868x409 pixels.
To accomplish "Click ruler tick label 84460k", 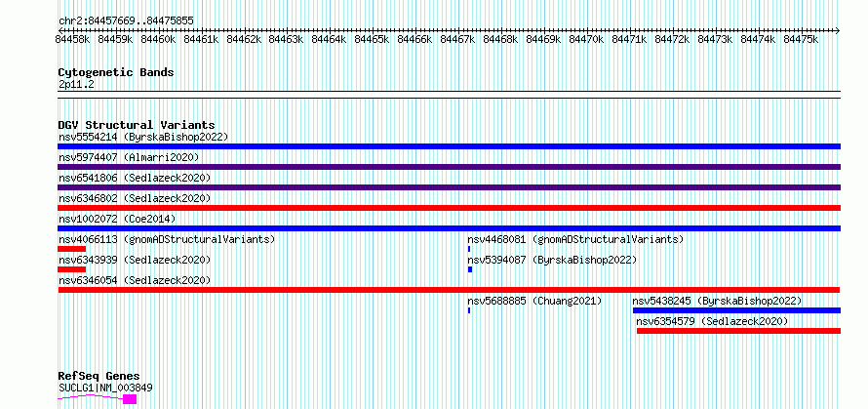I will [159, 39].
